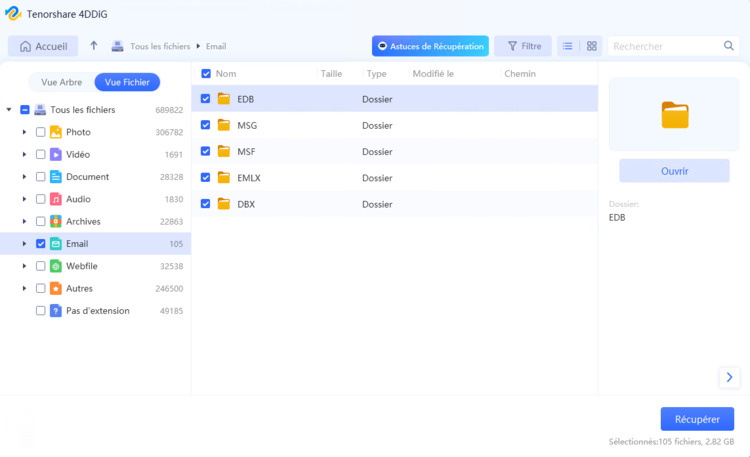Click the search magnifier icon

[729, 46]
